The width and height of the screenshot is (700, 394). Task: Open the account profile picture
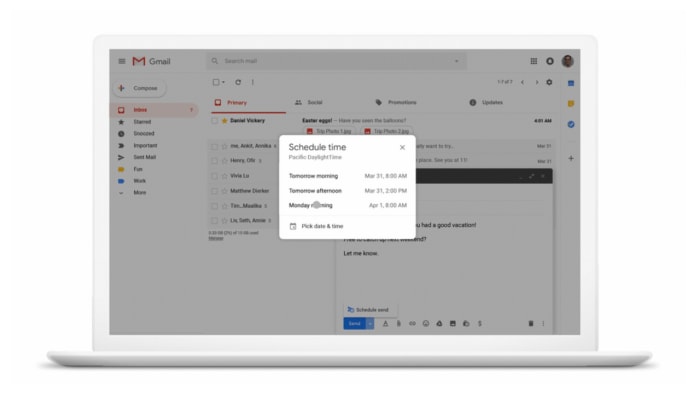coord(568,61)
